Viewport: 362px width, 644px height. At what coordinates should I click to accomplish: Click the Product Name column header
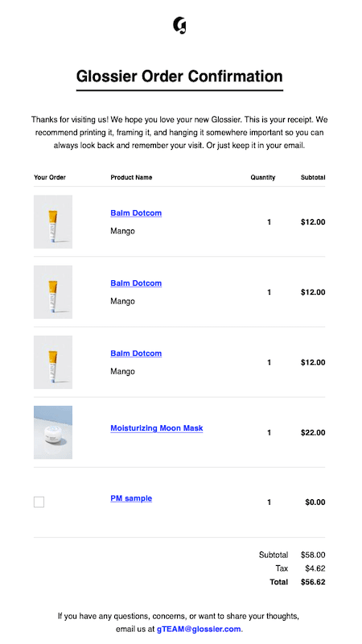[x=131, y=177]
